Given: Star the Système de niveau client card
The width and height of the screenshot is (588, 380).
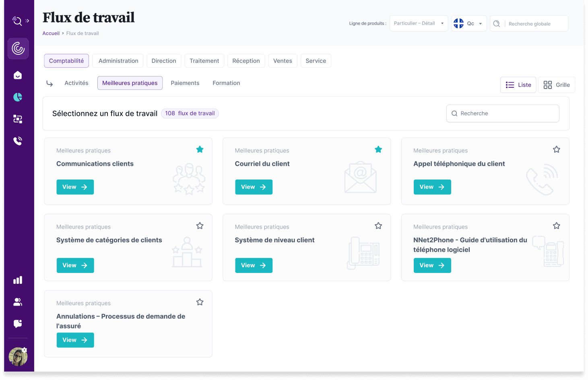Looking at the screenshot, I should [378, 226].
